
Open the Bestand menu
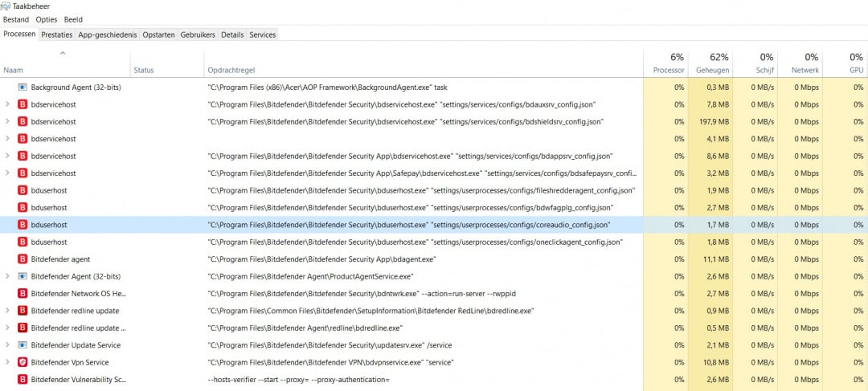pyautogui.click(x=16, y=19)
